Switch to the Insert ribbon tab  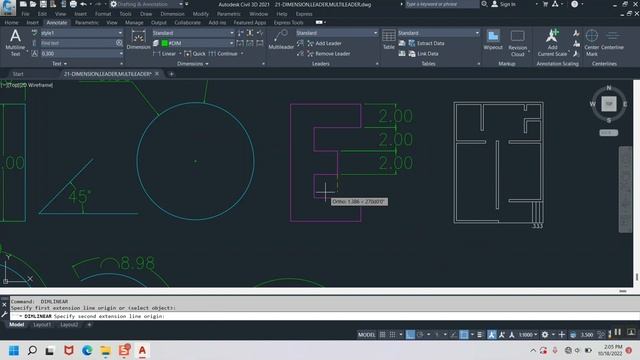tap(33, 22)
